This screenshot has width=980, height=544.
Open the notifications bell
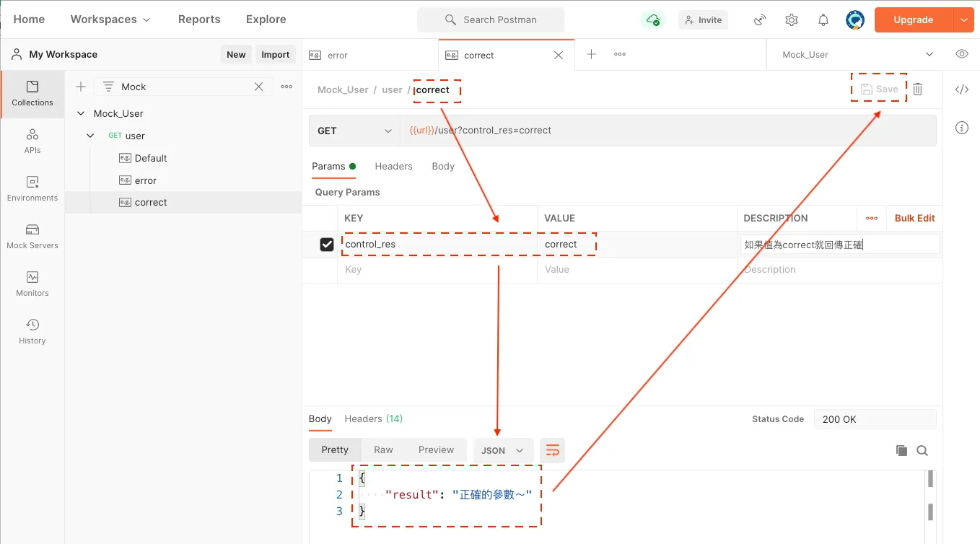[x=823, y=20]
